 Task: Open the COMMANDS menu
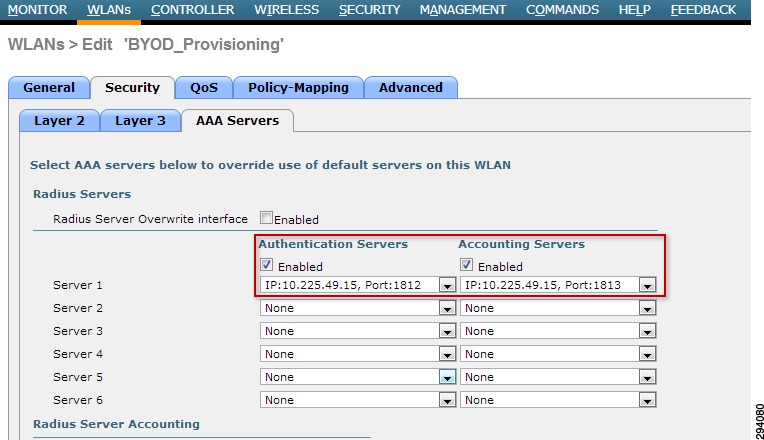[x=562, y=10]
